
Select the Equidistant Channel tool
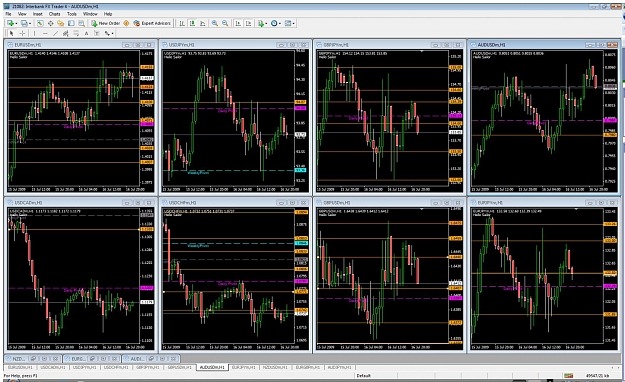[x=66, y=33]
